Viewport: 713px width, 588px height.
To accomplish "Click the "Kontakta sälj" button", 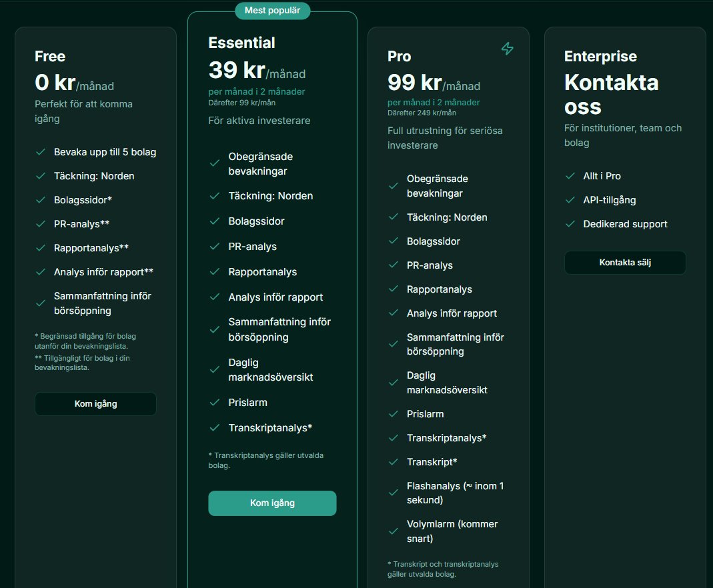I will pyautogui.click(x=625, y=262).
